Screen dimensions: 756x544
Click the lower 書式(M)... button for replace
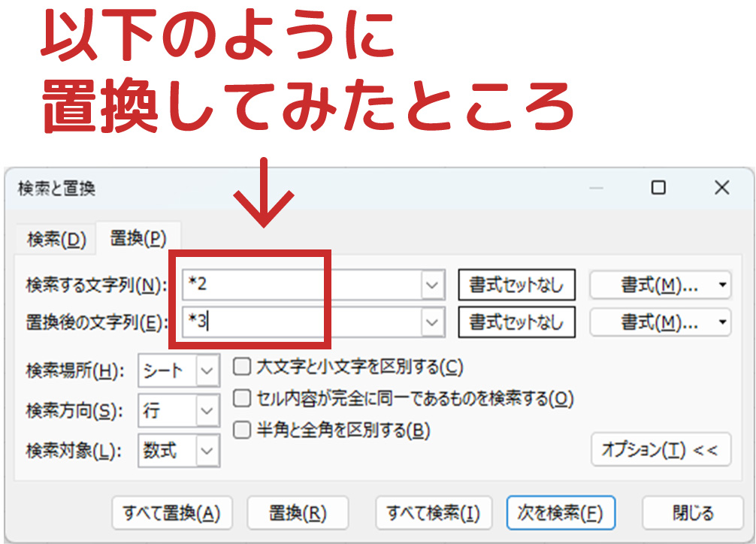[x=651, y=322]
